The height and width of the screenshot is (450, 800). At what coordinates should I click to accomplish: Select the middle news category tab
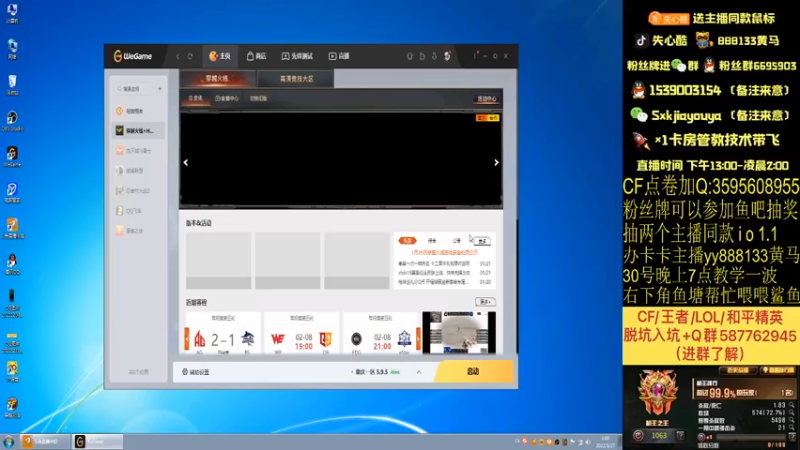[432, 240]
